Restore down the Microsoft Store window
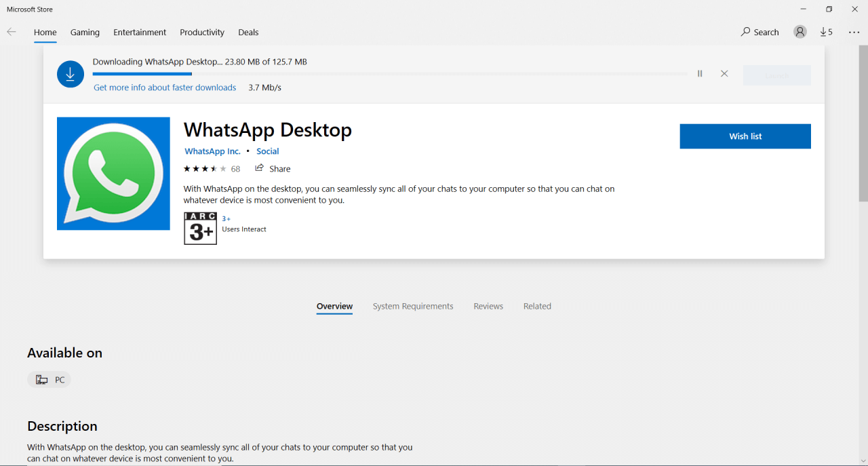Screen dimensions: 868x466 (x=829, y=9)
